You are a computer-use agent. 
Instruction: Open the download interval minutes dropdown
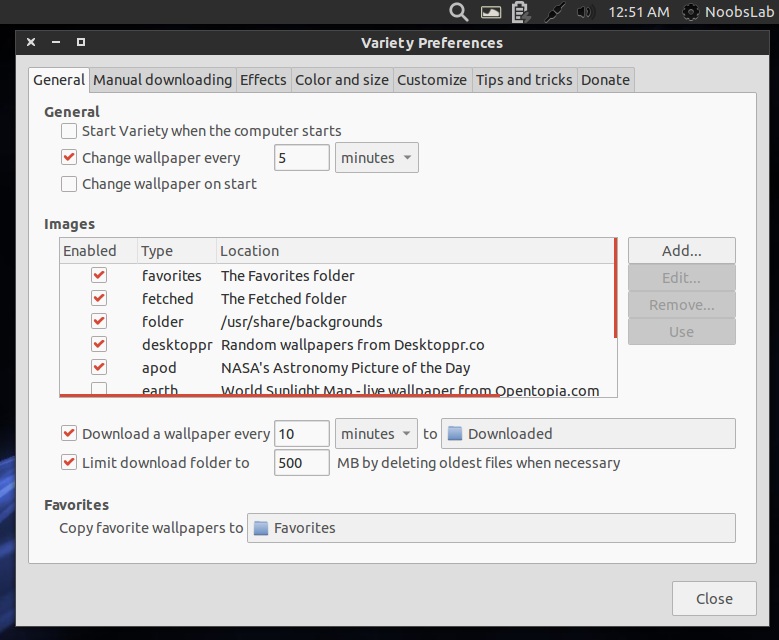(376, 434)
